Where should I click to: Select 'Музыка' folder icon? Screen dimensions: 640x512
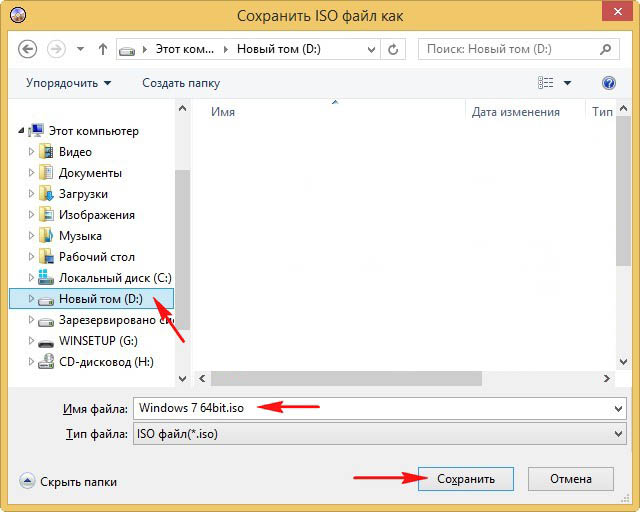pyautogui.click(x=46, y=236)
